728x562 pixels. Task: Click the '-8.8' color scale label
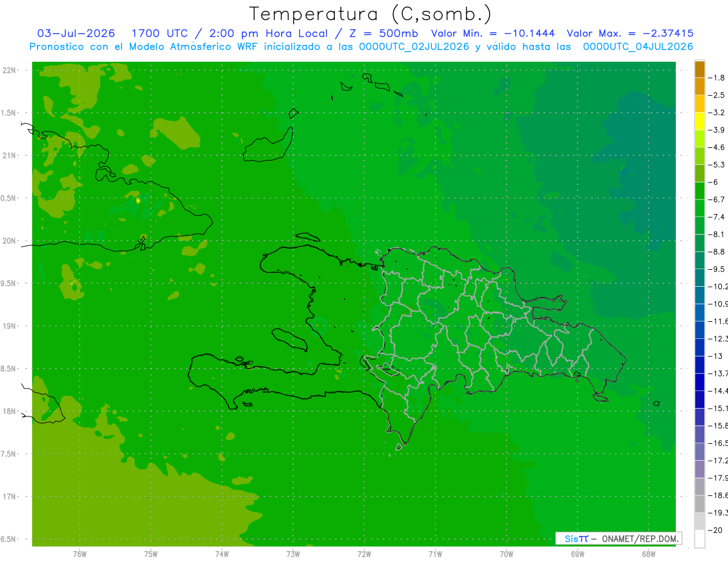pos(716,252)
